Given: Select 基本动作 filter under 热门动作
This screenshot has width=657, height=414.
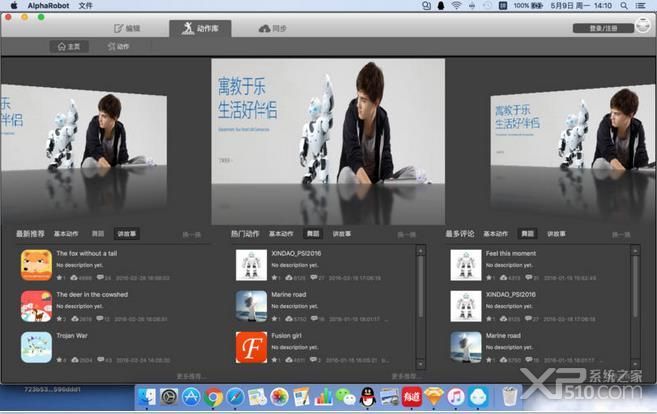Looking at the screenshot, I should (281, 234).
